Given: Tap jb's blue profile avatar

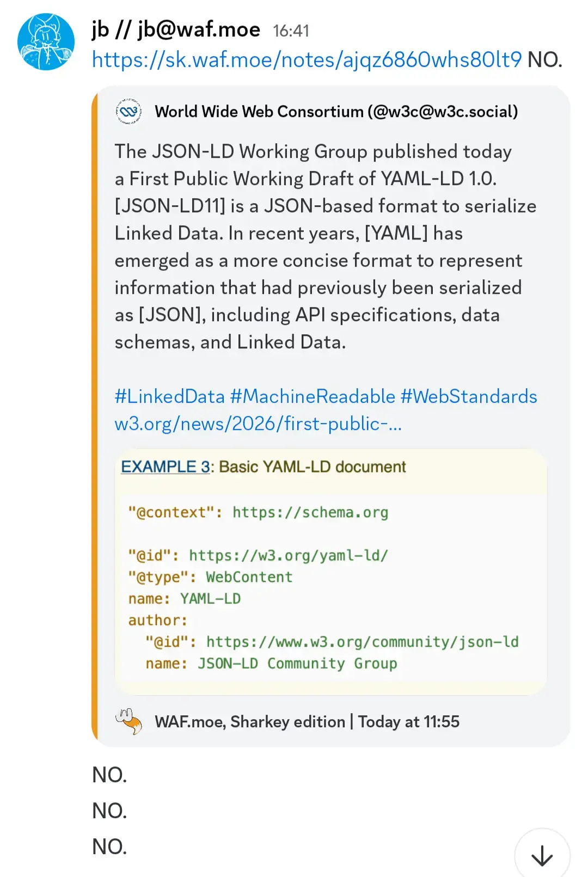Looking at the screenshot, I should coord(46,42).
